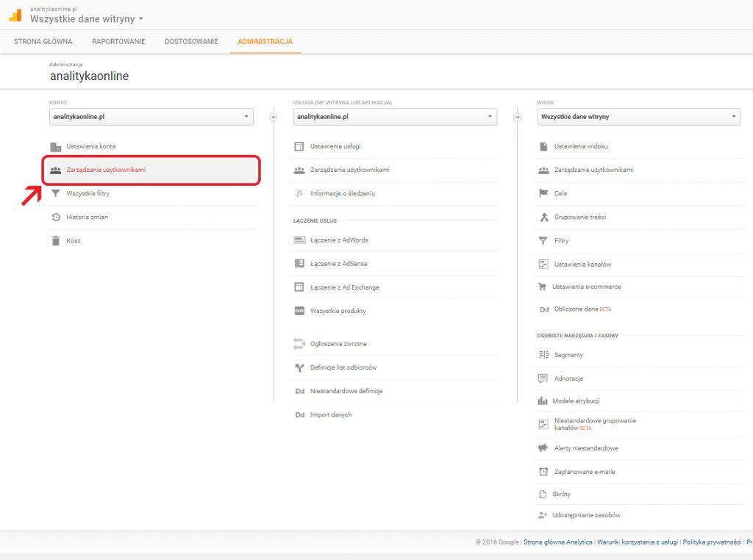Click the .js icon beside Informacje o śledzeniu

(x=299, y=193)
